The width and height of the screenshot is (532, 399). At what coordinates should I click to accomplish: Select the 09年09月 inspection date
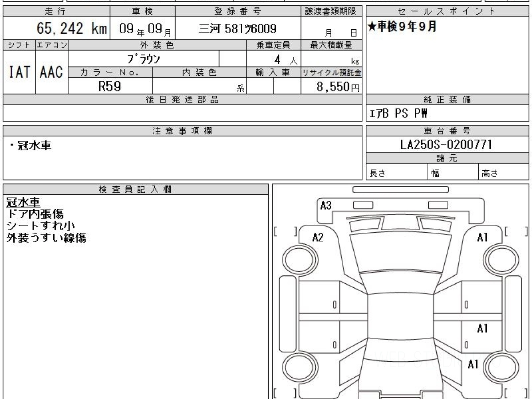tap(145, 29)
